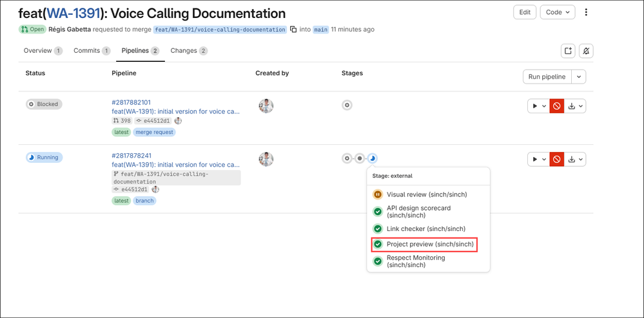Screen dimensions: 644x318
Task: Copy the source branch name icon
Action: coord(293,30)
